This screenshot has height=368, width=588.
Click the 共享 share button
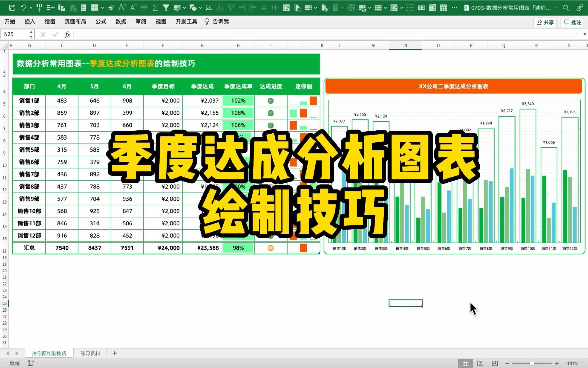click(x=545, y=22)
